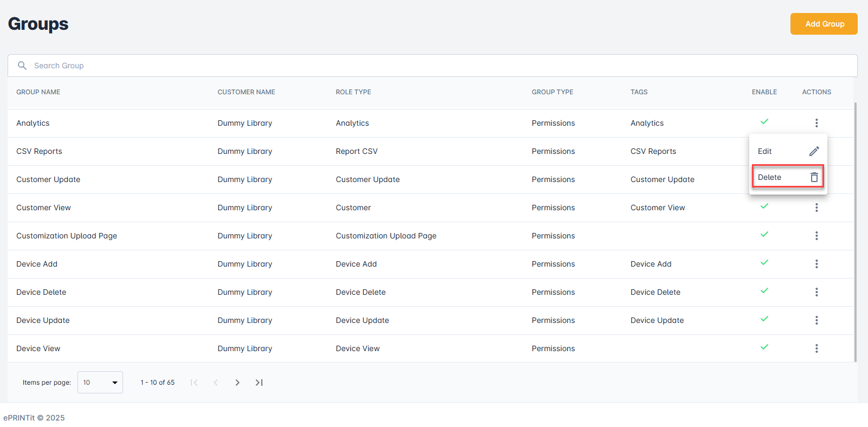Image resolution: width=868 pixels, height=427 pixels.
Task: Toggle enable checkmark for Analytics group
Action: click(764, 122)
